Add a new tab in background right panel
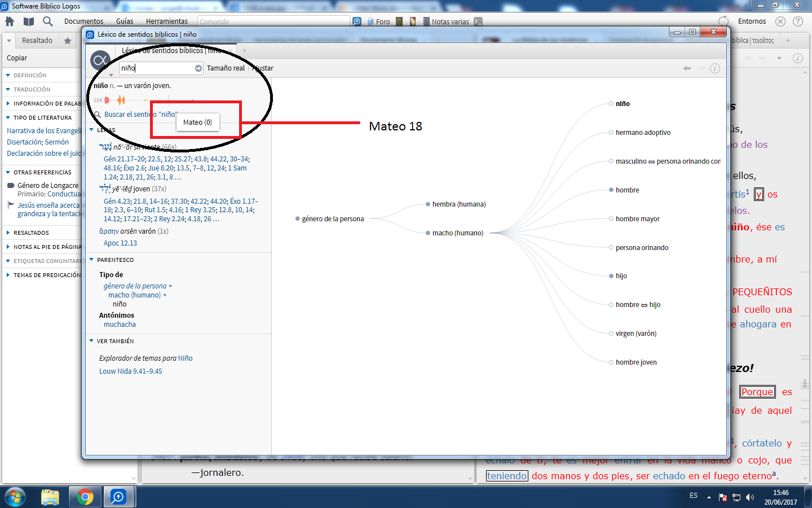 click(x=788, y=41)
